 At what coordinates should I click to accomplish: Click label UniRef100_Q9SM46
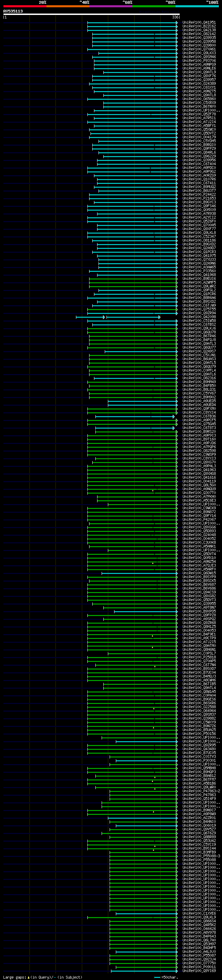(199, 57)
